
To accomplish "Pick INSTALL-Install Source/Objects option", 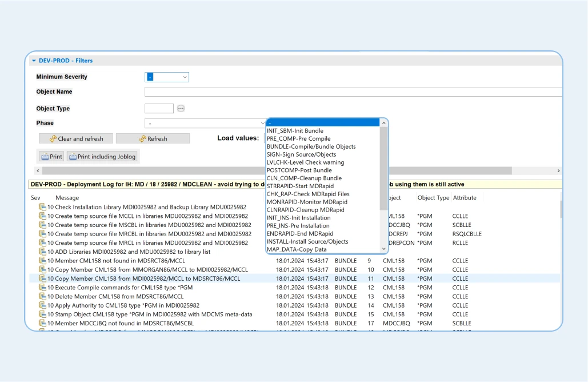I will pyautogui.click(x=307, y=241).
